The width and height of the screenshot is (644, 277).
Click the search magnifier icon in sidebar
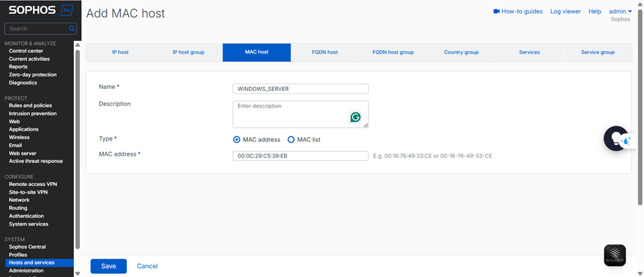point(73,29)
